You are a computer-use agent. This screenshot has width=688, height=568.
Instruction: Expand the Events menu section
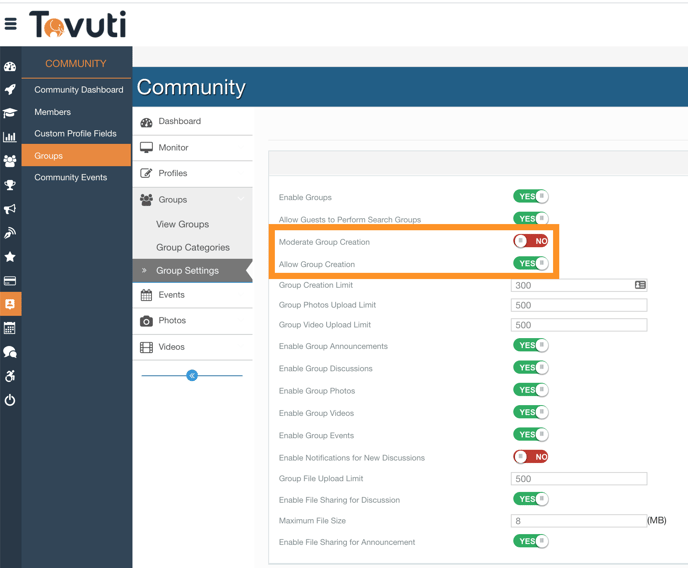(171, 295)
